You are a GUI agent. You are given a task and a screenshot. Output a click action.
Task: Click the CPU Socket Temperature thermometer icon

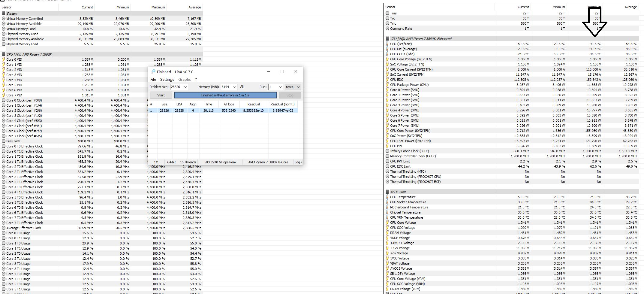387,202
